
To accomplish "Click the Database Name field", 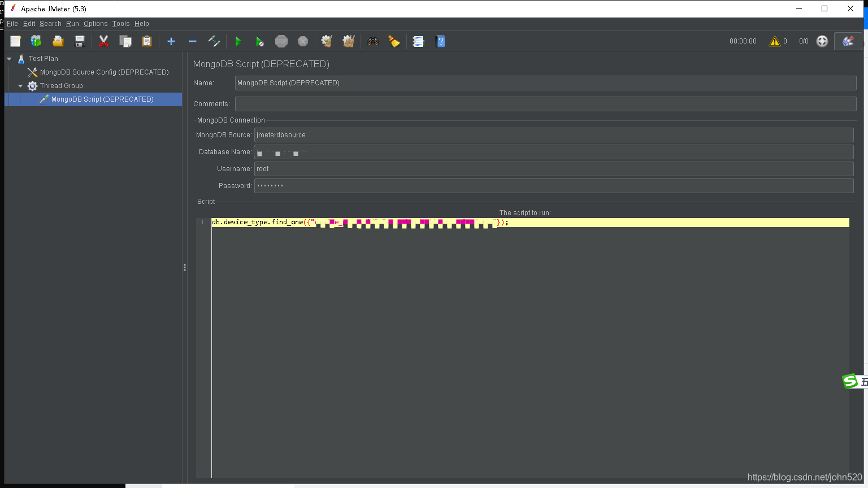I will [x=554, y=152].
